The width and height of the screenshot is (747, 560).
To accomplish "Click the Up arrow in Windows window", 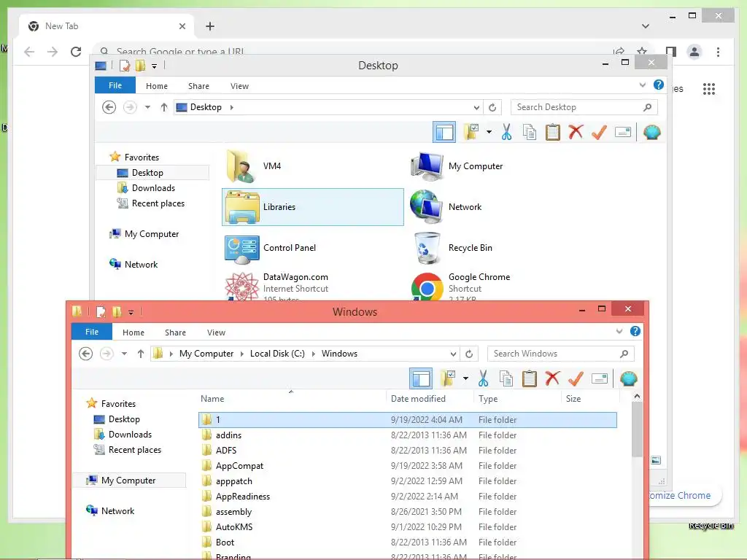I will click(141, 354).
